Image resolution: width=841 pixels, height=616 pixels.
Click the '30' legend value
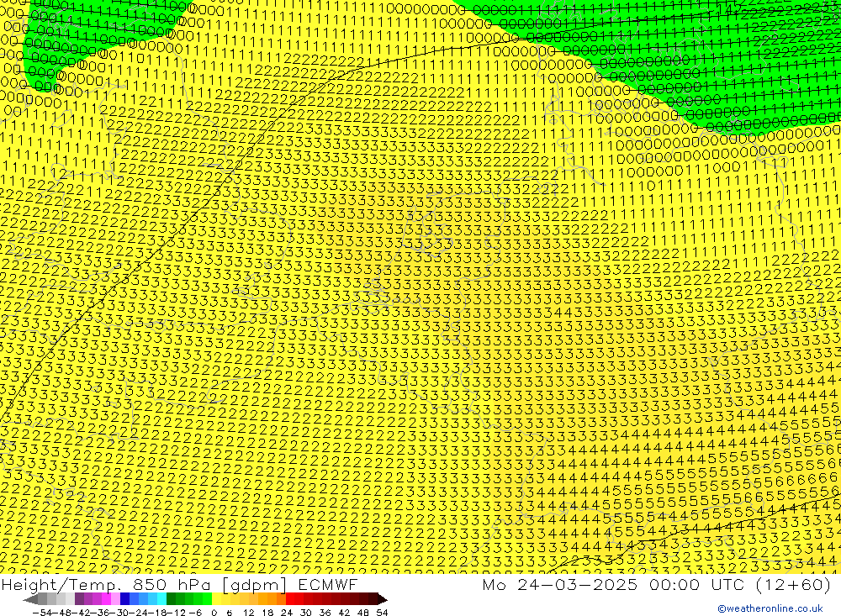[x=306, y=613]
